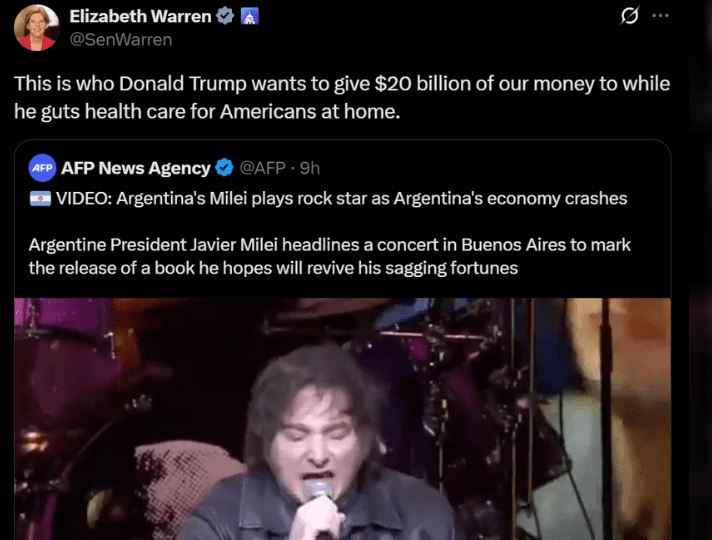Click the round AFP logo avatar
Viewport: 712px width, 540px height.
[x=42, y=168]
